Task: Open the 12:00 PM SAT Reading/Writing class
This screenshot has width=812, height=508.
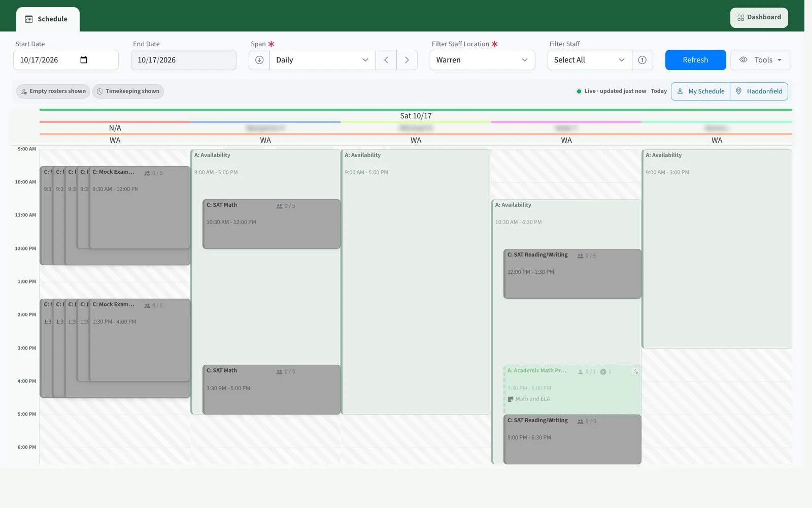Action: (x=572, y=274)
